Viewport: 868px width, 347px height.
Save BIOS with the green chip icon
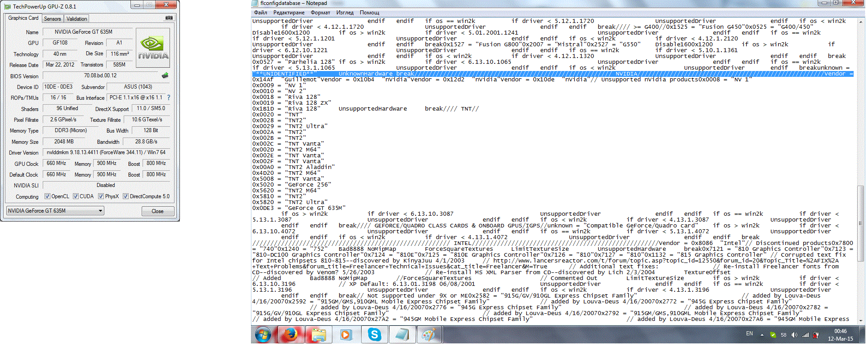165,76
